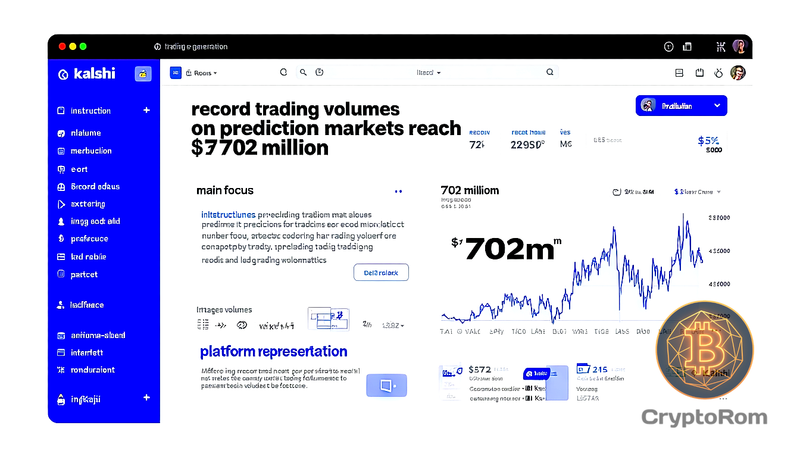
Task: Click the grid icon under Images volumes
Action: pyautogui.click(x=203, y=324)
